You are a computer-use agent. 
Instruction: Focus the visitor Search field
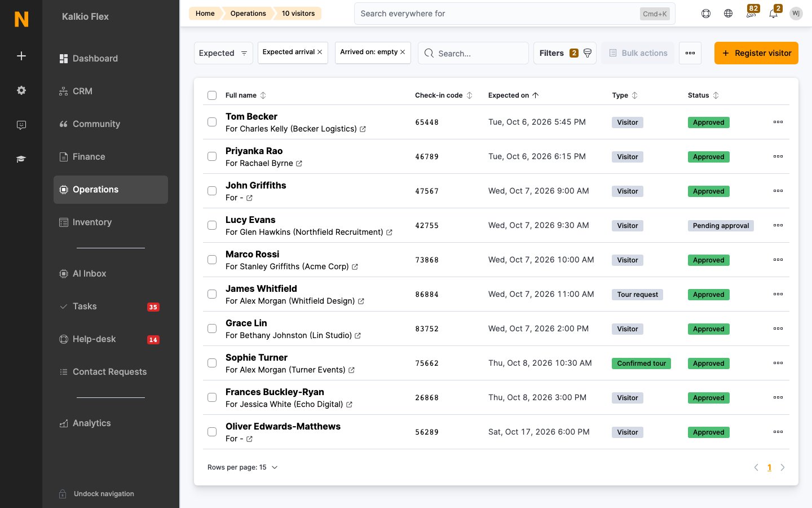pos(473,53)
